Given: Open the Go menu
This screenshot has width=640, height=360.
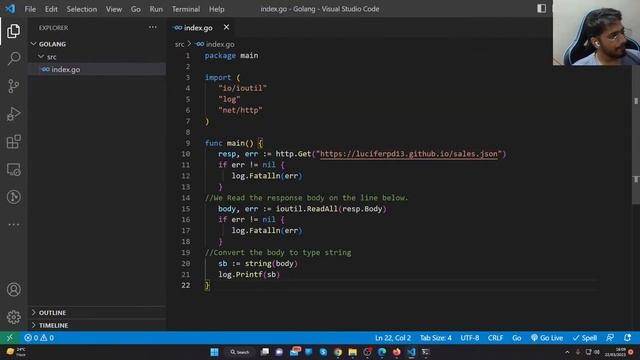Looking at the screenshot, I should pos(136,9).
